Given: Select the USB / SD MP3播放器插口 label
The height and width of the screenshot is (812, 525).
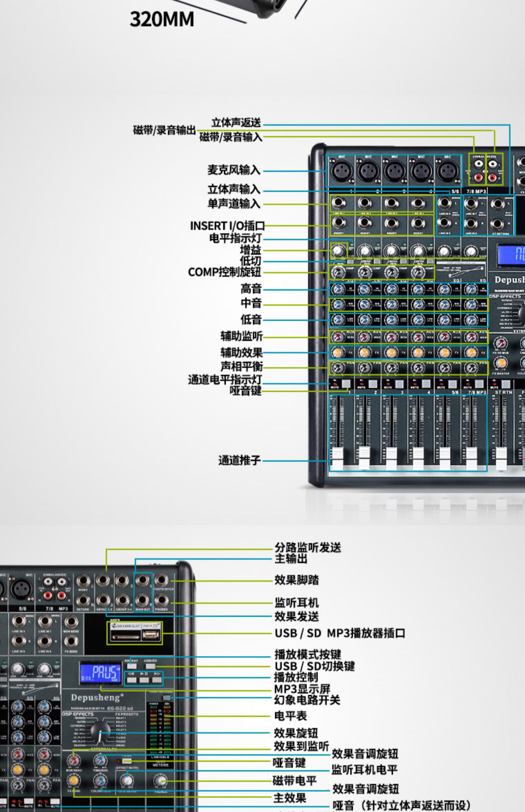Looking at the screenshot, I should click(340, 633).
